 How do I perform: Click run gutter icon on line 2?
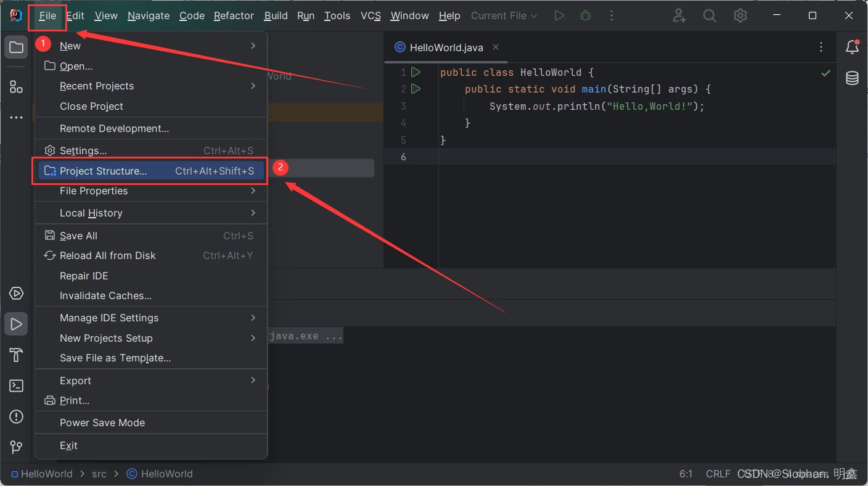[x=416, y=89]
